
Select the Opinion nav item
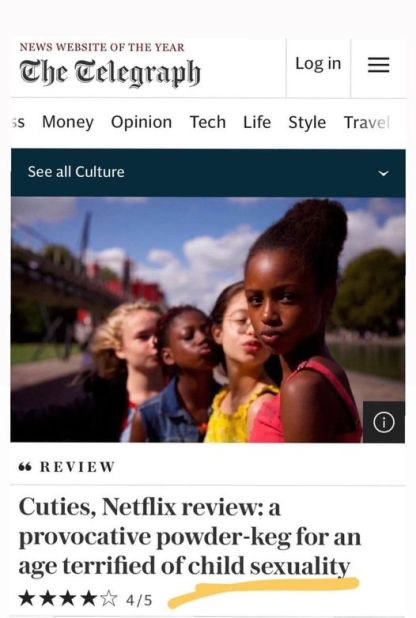pyautogui.click(x=141, y=122)
